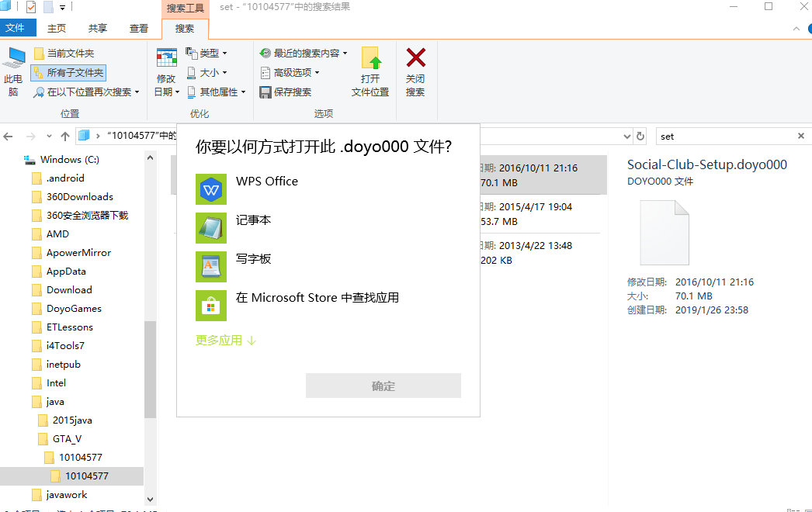Click the OK (确定) button
This screenshot has width=812, height=512.
click(383, 386)
